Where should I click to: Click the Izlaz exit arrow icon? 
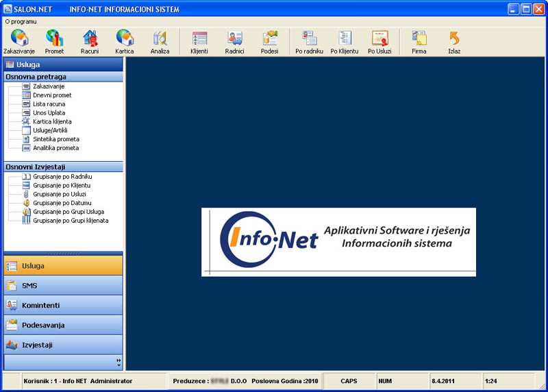coord(454,42)
